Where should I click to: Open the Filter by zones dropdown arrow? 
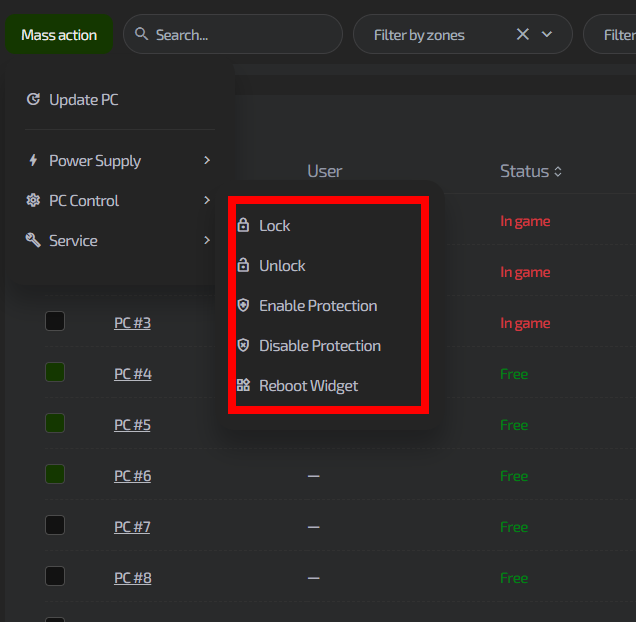547,35
